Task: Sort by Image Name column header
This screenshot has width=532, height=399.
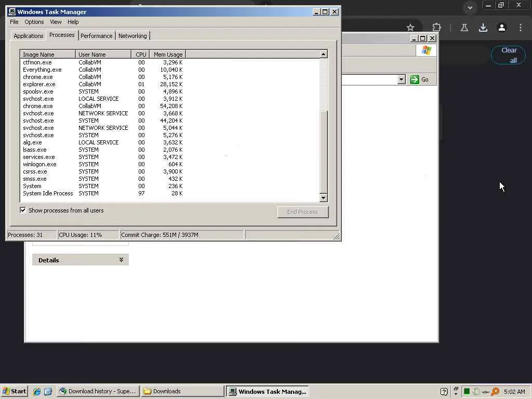Action: coord(48,54)
